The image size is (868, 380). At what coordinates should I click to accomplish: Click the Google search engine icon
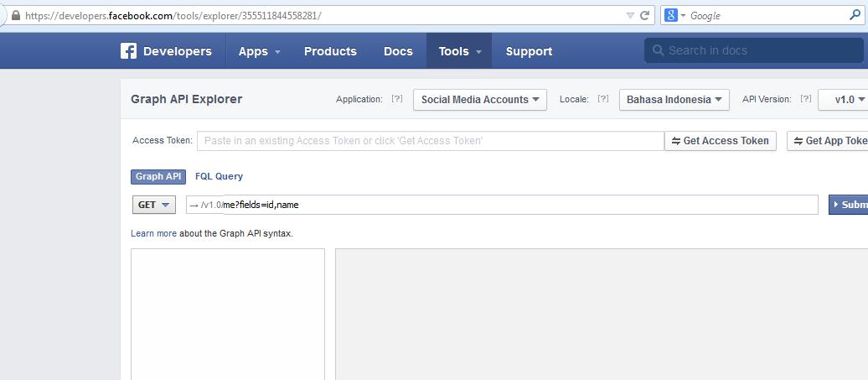pyautogui.click(x=671, y=15)
